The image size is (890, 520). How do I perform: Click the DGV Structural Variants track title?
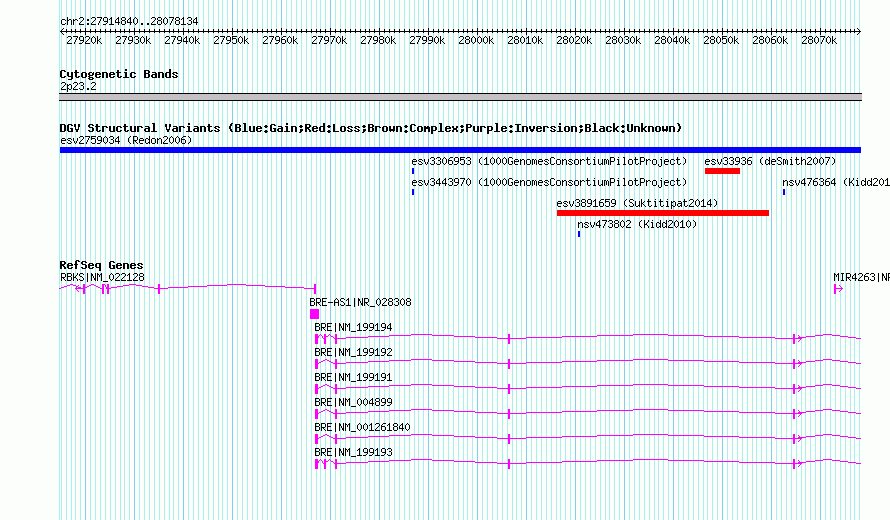click(x=371, y=128)
